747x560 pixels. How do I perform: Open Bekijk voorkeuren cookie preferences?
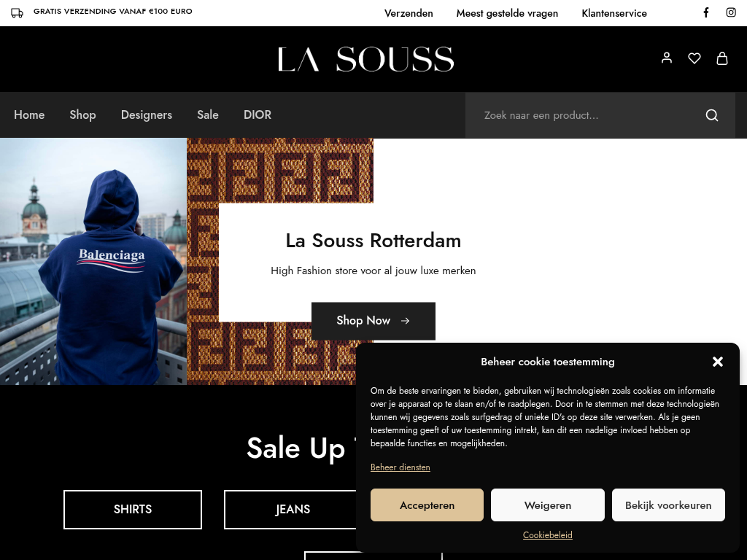click(x=668, y=505)
